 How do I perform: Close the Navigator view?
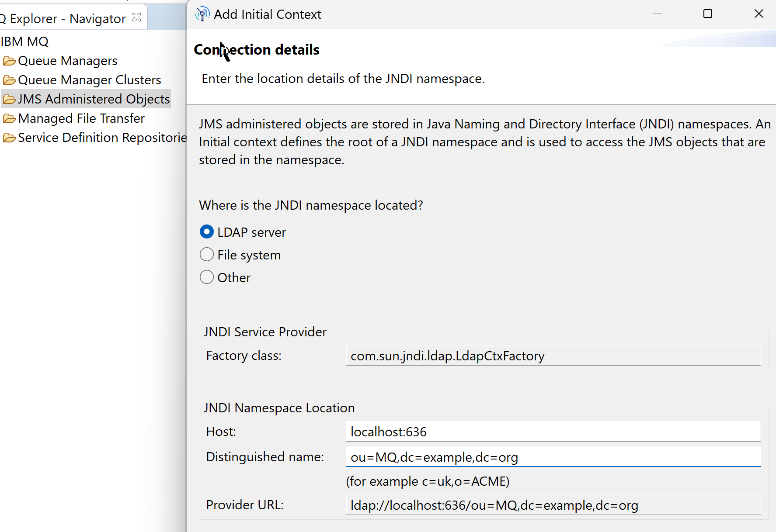click(136, 17)
